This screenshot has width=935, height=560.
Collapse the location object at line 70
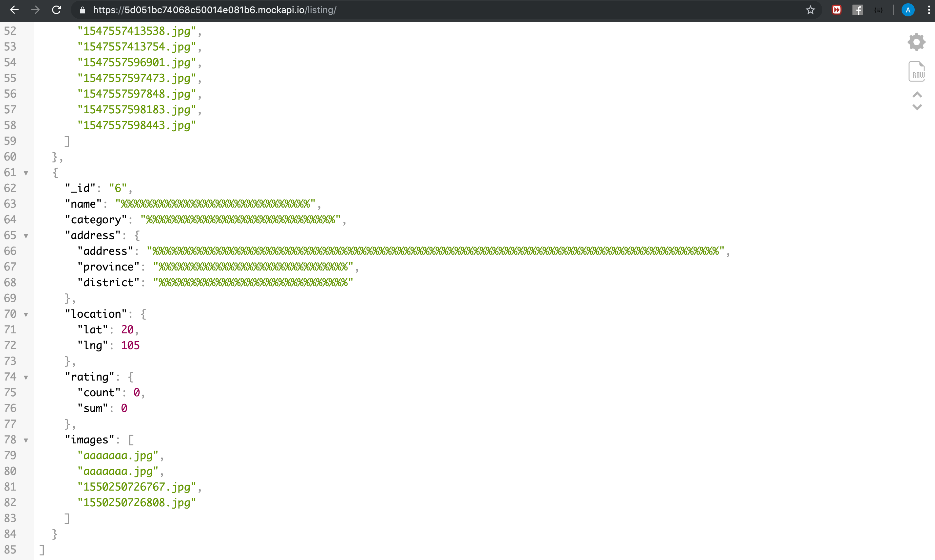click(x=26, y=315)
